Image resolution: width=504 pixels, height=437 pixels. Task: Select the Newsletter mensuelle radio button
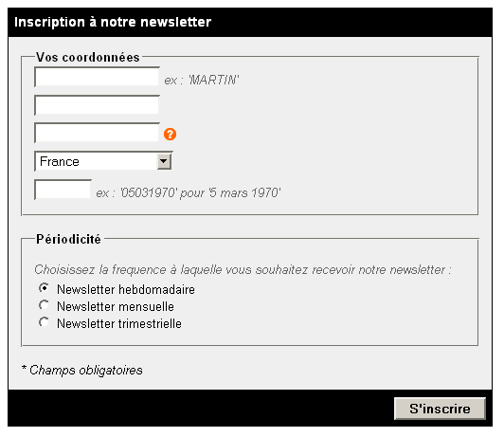click(x=44, y=305)
